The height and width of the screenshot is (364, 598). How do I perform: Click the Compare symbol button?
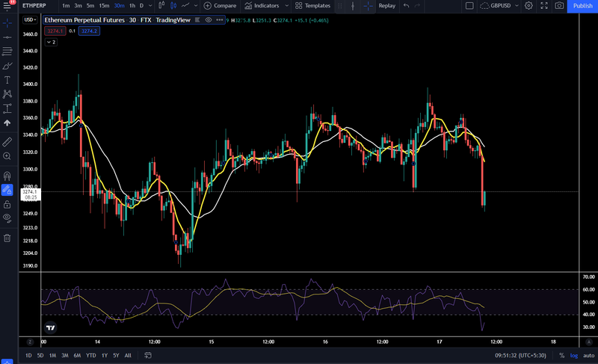point(220,6)
